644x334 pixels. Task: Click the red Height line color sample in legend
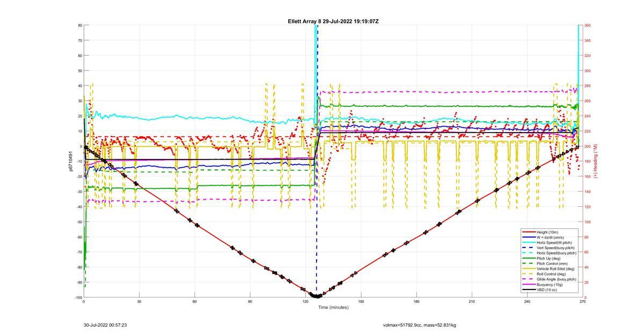[529, 232]
